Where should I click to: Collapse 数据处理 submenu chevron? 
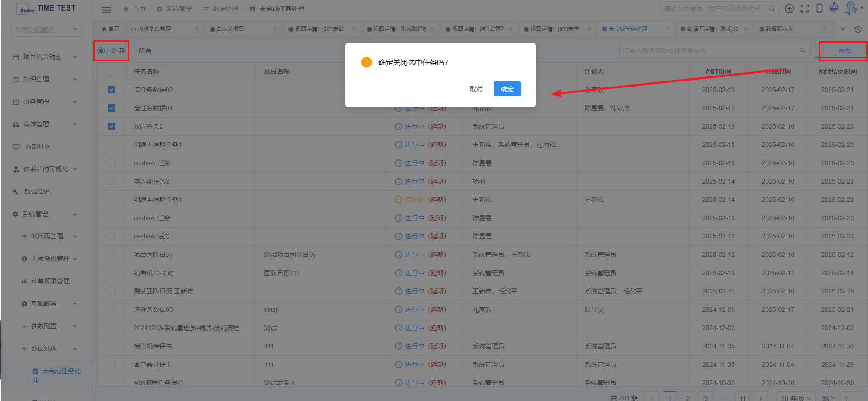click(75, 349)
